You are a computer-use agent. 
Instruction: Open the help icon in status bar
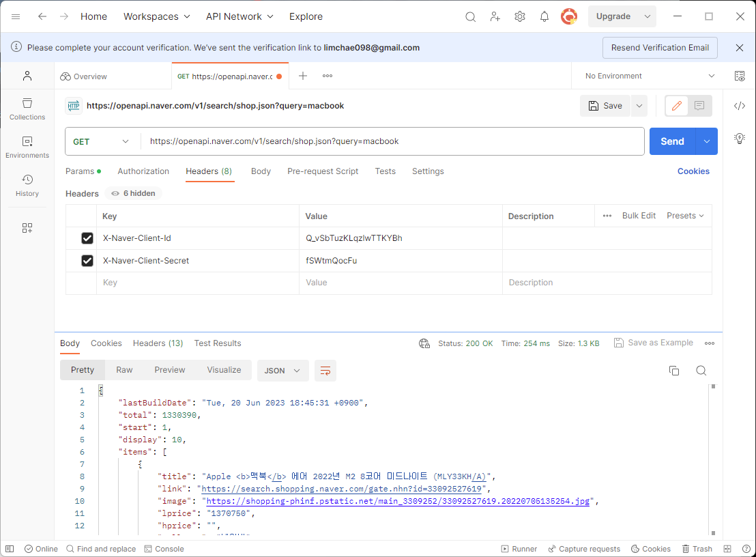pyautogui.click(x=746, y=549)
